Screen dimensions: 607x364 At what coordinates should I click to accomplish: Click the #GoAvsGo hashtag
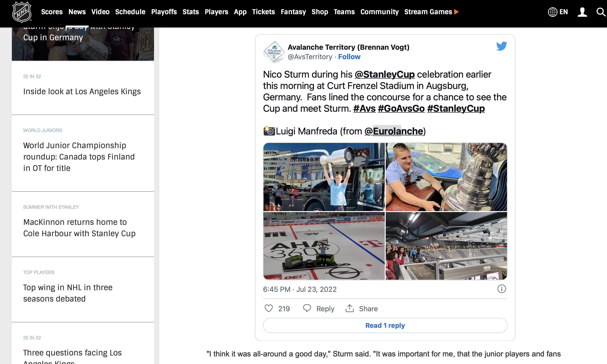click(x=401, y=108)
